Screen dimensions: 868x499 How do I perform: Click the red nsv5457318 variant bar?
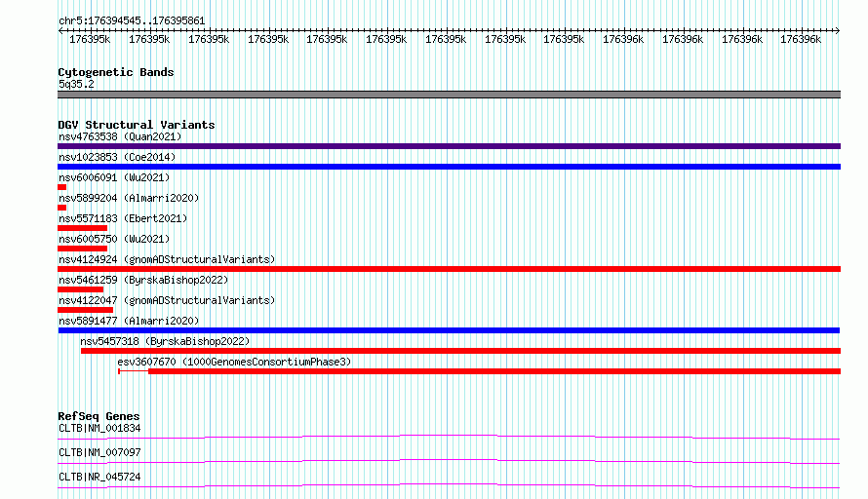click(460, 351)
